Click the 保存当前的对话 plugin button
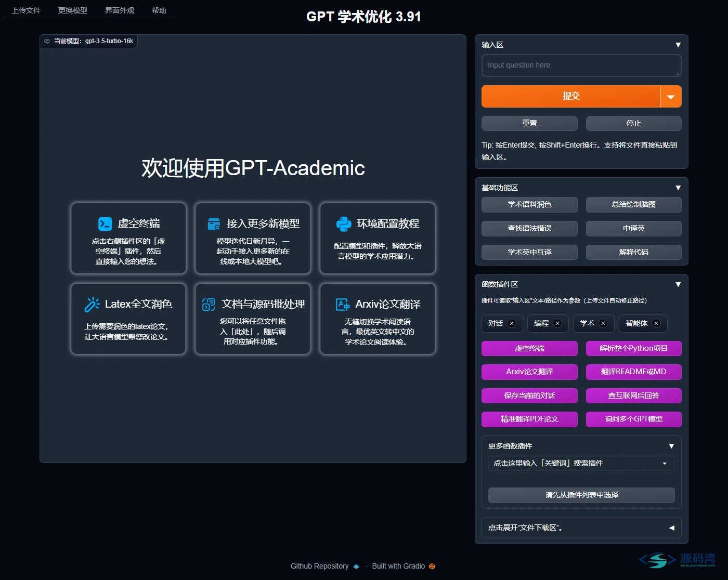 (x=529, y=396)
